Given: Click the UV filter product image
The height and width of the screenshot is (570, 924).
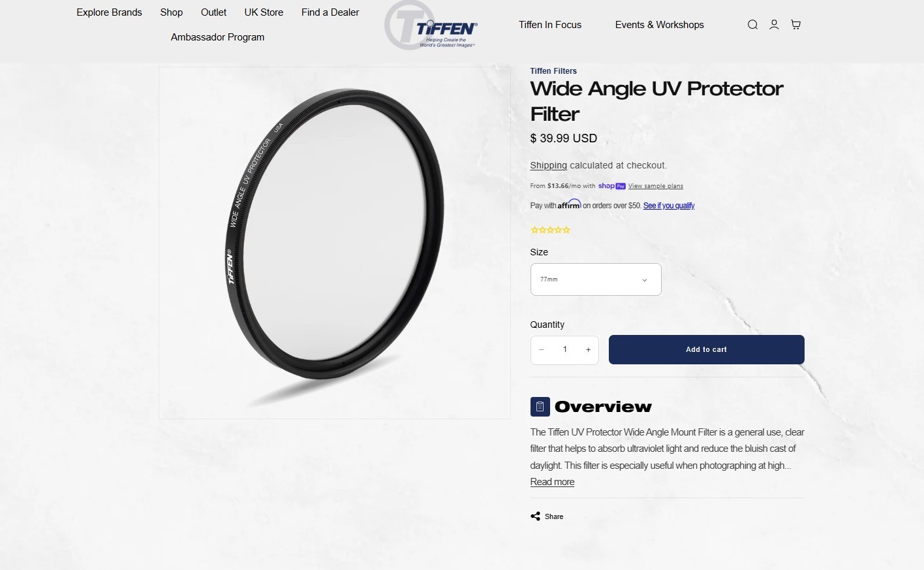Looking at the screenshot, I should tap(335, 243).
